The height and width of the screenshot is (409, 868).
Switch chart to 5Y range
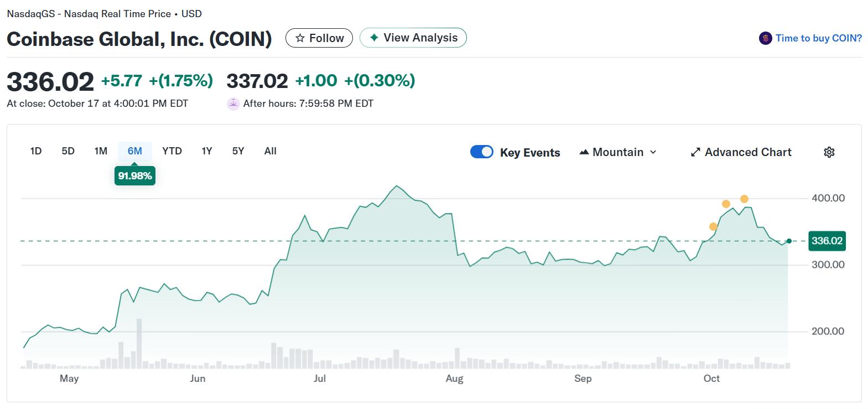pos(238,151)
